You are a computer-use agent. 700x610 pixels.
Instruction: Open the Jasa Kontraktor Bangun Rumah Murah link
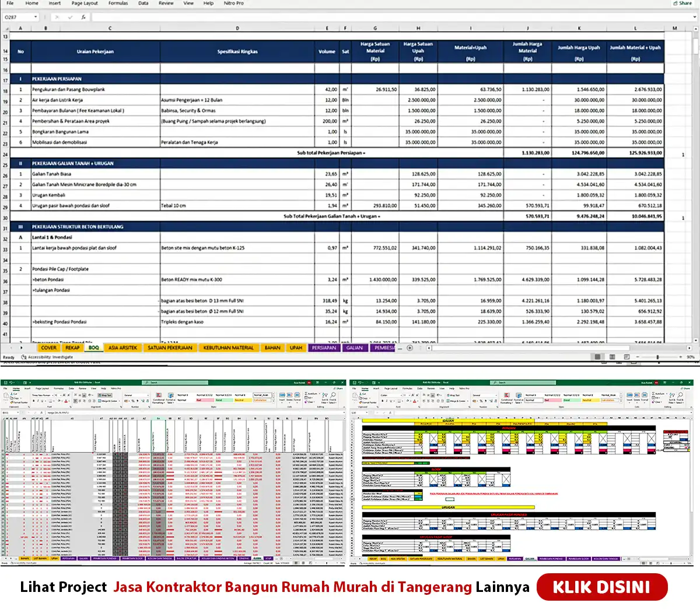tap(292, 587)
